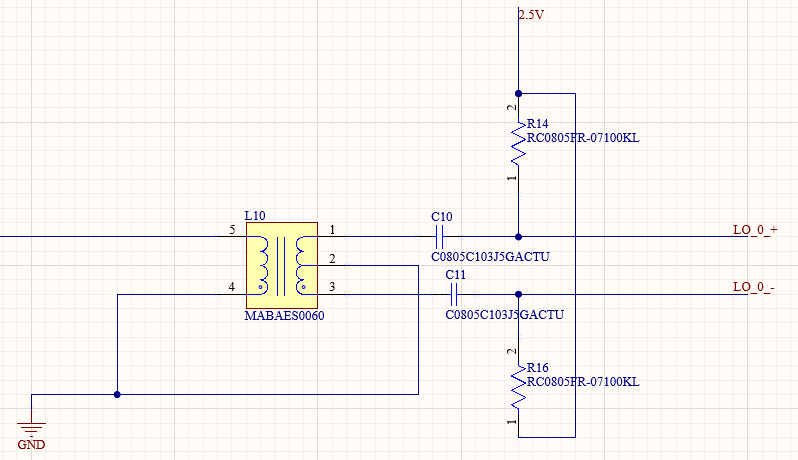Click the 2.5V power net label
Viewport: 798px width, 460px height.
click(x=531, y=15)
